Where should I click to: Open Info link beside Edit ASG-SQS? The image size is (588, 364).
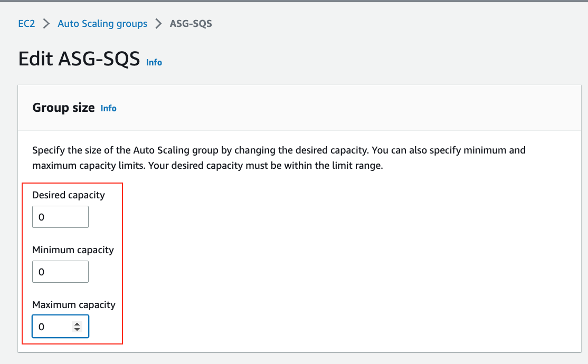point(154,62)
